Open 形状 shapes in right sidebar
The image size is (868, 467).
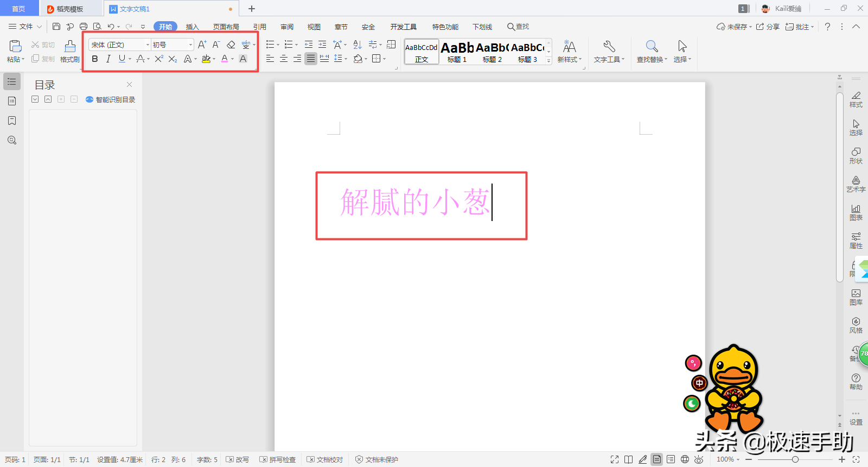856,156
